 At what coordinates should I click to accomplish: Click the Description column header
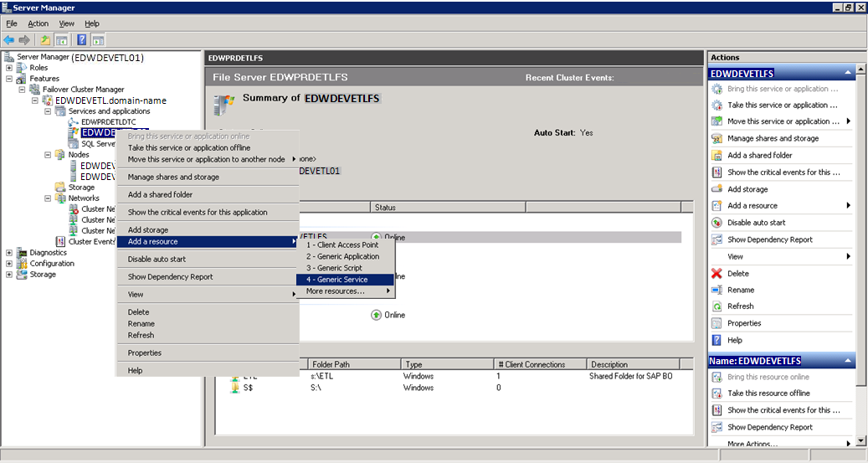(634, 364)
